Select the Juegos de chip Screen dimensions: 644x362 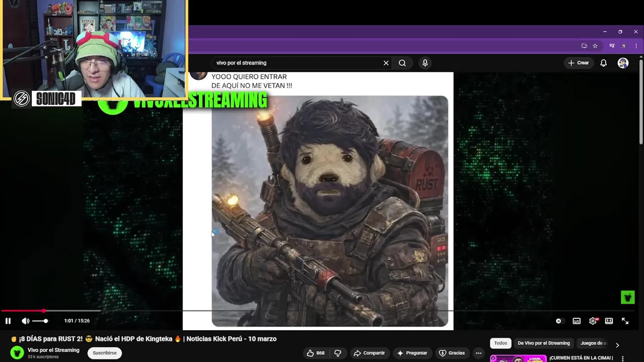[x=594, y=343]
